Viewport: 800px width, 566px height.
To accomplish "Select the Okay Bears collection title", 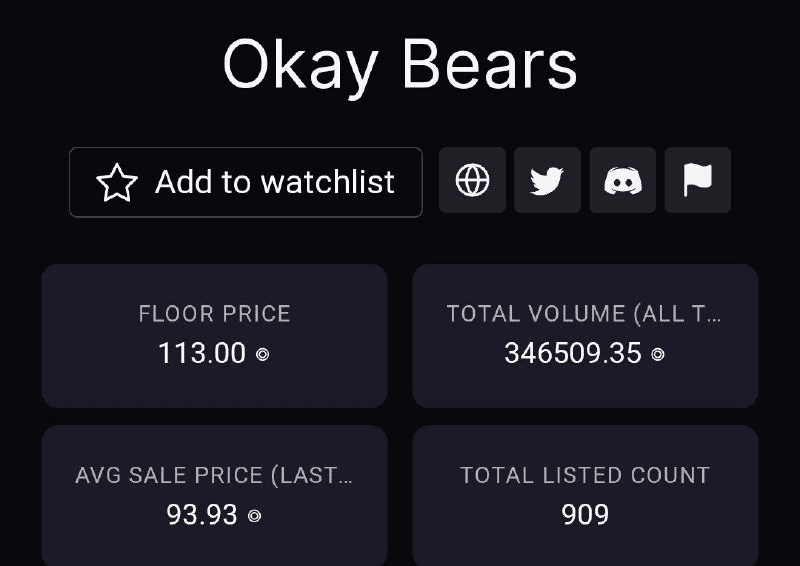I will click(x=400, y=66).
